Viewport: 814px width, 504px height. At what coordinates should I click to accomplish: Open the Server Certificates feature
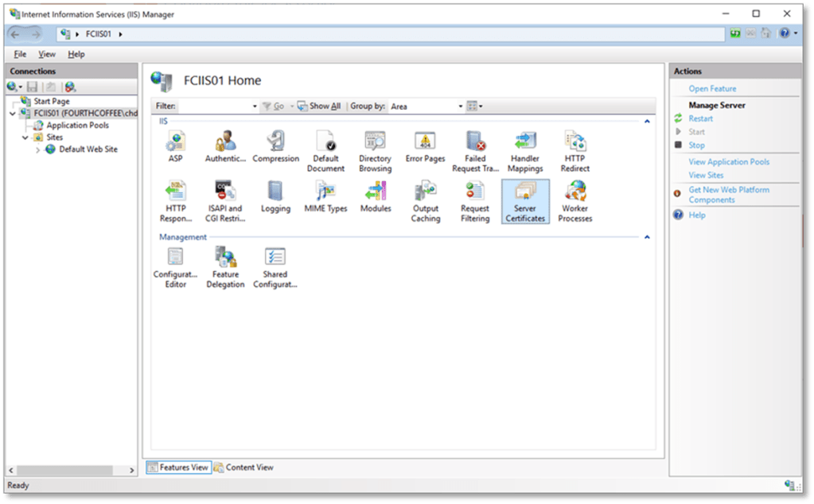pos(525,200)
